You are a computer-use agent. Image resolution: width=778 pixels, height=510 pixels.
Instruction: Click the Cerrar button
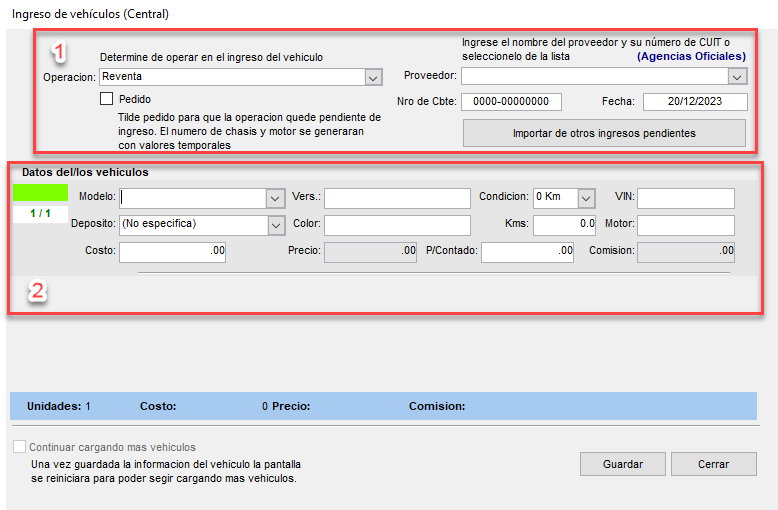pos(713,464)
